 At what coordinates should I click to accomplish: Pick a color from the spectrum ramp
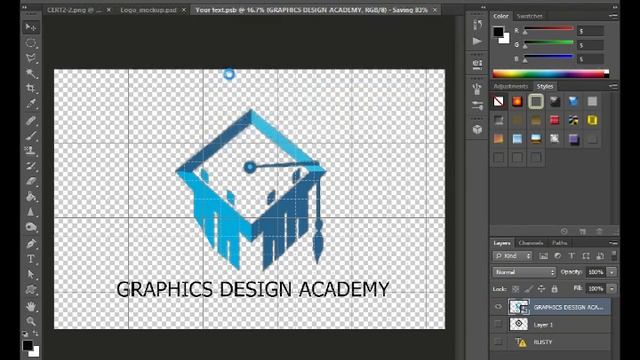549,74
